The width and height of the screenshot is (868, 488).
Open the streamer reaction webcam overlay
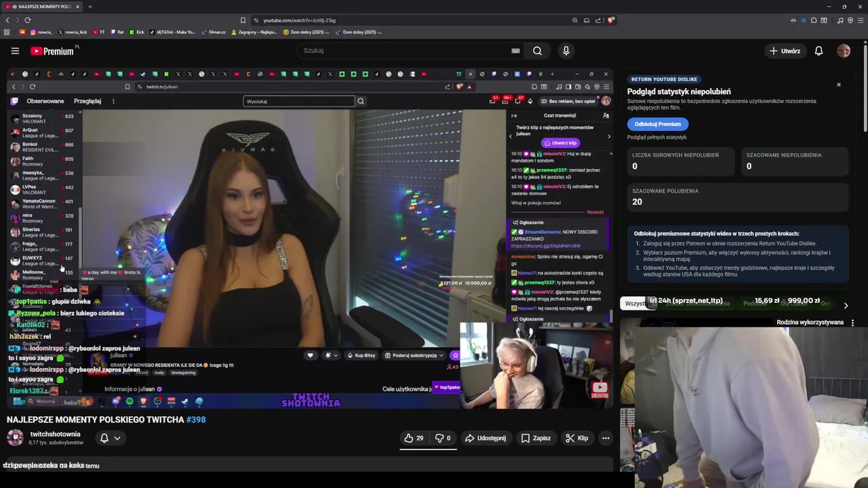point(536,366)
